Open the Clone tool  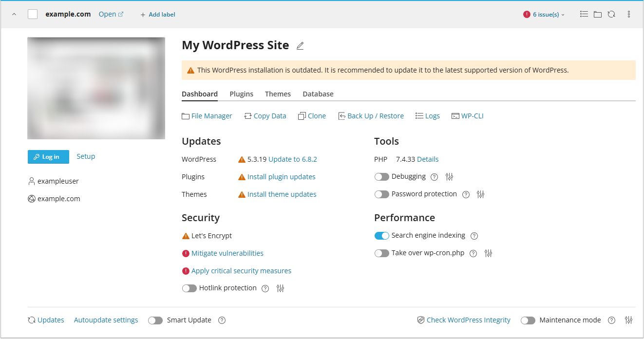(312, 116)
